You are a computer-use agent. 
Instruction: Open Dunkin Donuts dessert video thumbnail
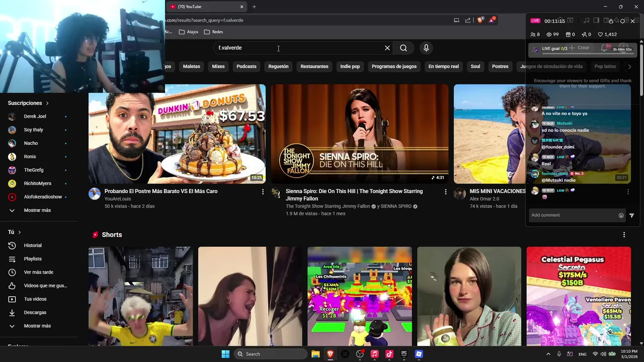177,134
